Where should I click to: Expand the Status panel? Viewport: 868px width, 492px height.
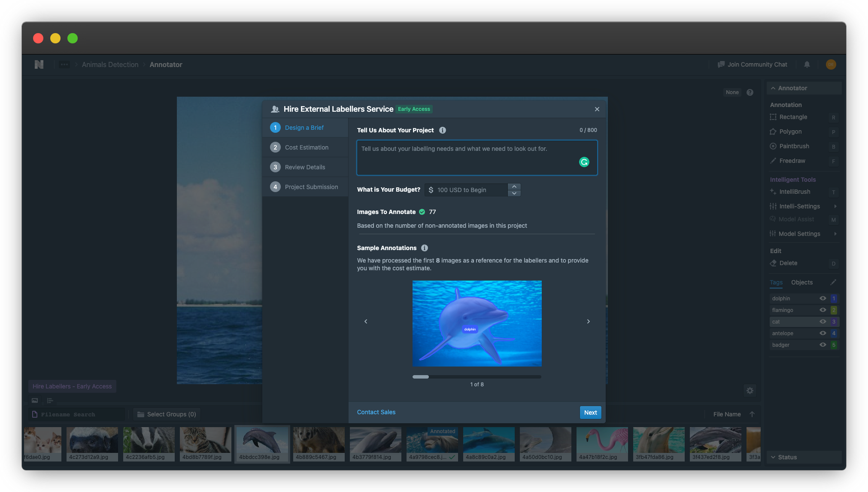[804, 457]
